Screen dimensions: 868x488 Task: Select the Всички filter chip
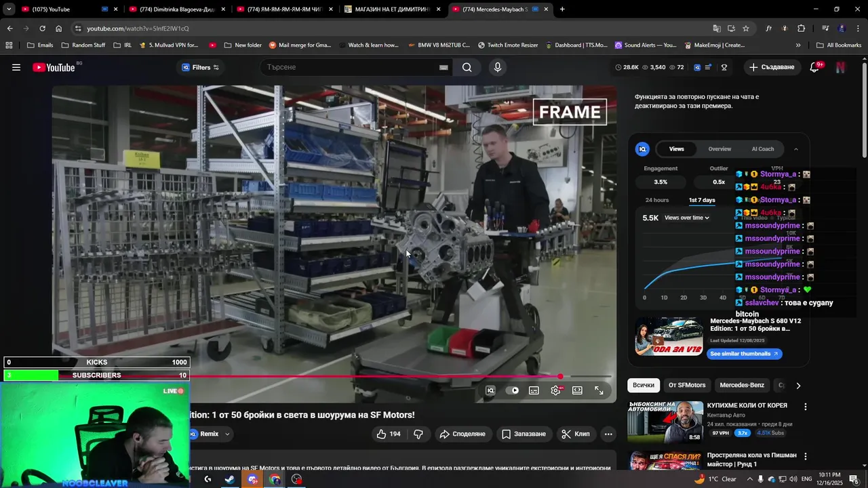coord(644,385)
